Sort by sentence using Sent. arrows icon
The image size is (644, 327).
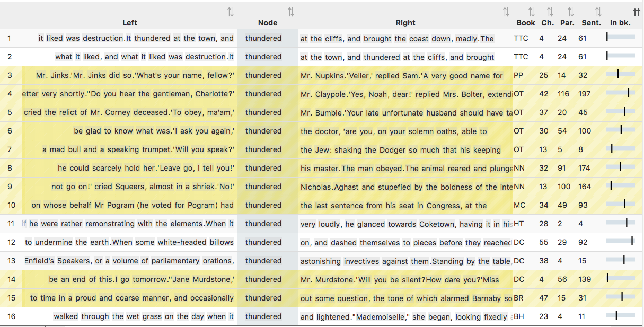pos(598,12)
